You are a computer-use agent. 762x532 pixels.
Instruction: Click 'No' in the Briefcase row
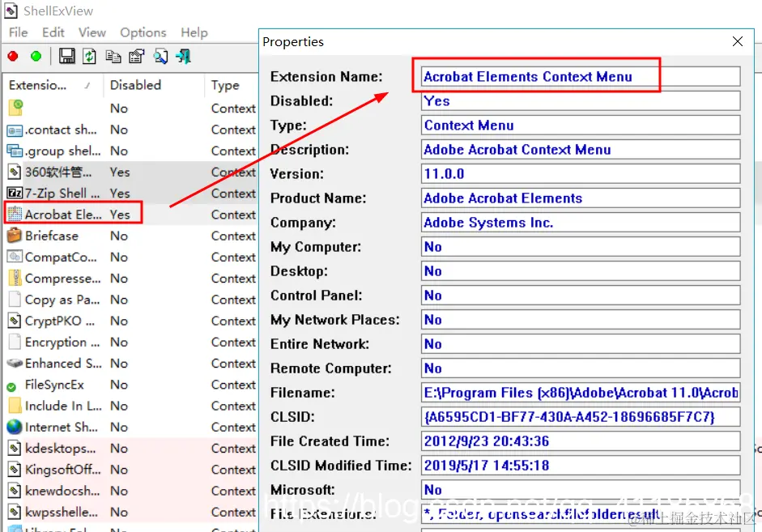118,236
